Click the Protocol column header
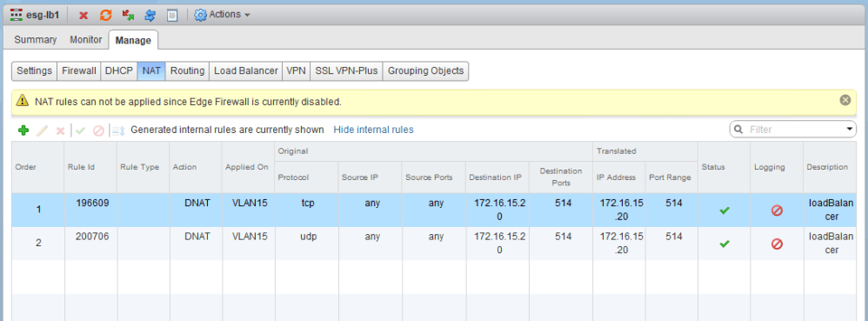 (x=306, y=177)
